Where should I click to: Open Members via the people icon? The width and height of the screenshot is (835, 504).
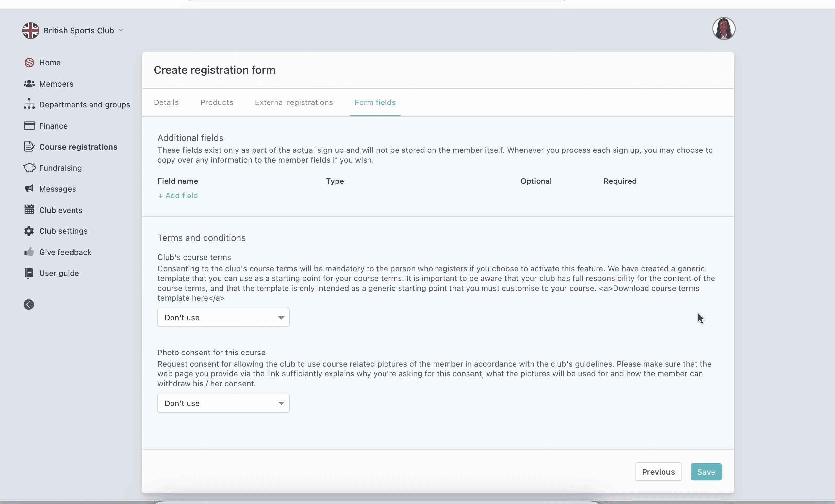click(29, 84)
